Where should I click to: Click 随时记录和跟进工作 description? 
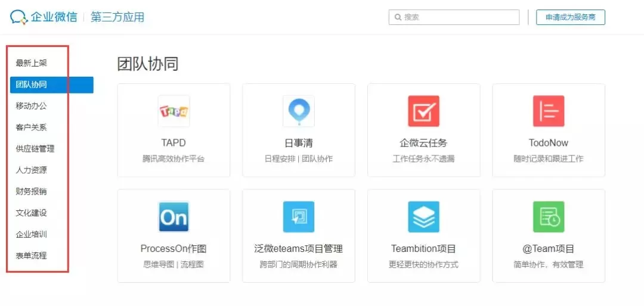tap(549, 159)
